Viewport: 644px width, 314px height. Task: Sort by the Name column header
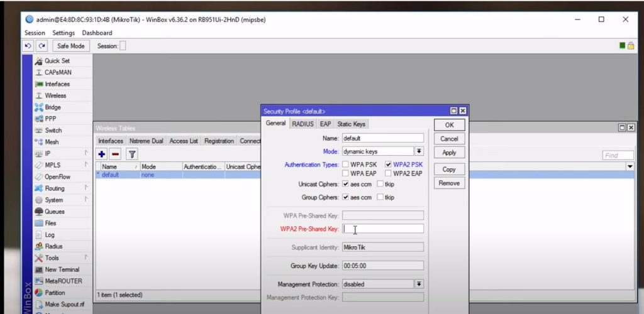tap(119, 166)
